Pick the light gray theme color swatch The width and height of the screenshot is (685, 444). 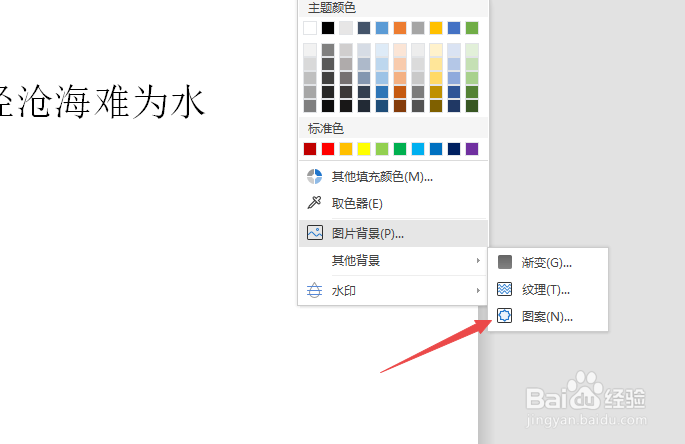(x=346, y=28)
